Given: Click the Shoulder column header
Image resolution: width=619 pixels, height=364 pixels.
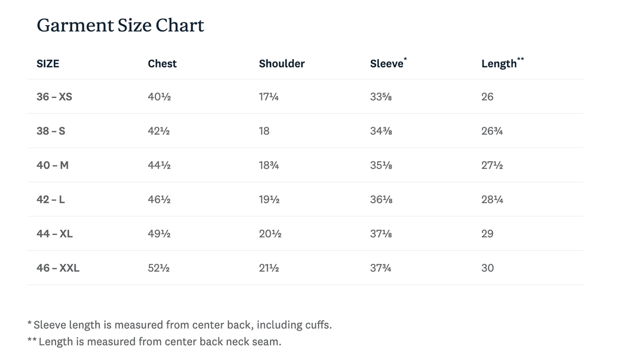Looking at the screenshot, I should coord(281,64).
